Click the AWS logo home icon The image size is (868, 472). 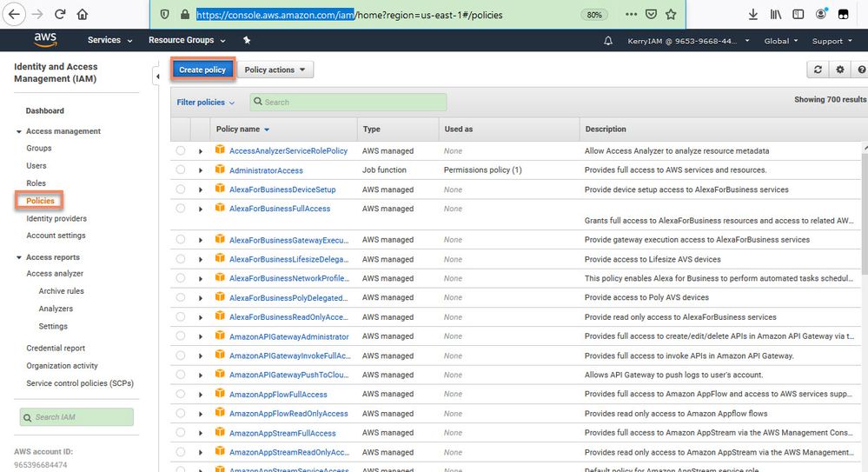click(45, 39)
